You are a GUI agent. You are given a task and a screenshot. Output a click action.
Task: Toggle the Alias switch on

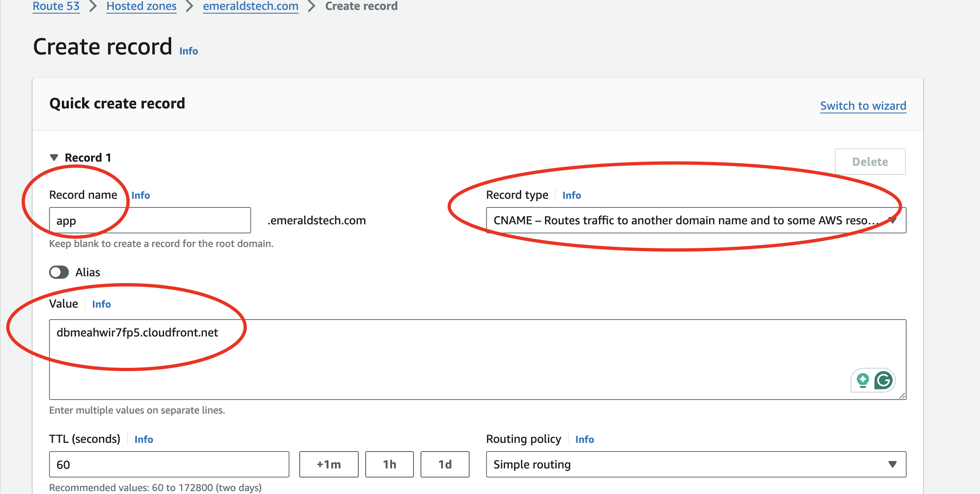(x=59, y=272)
